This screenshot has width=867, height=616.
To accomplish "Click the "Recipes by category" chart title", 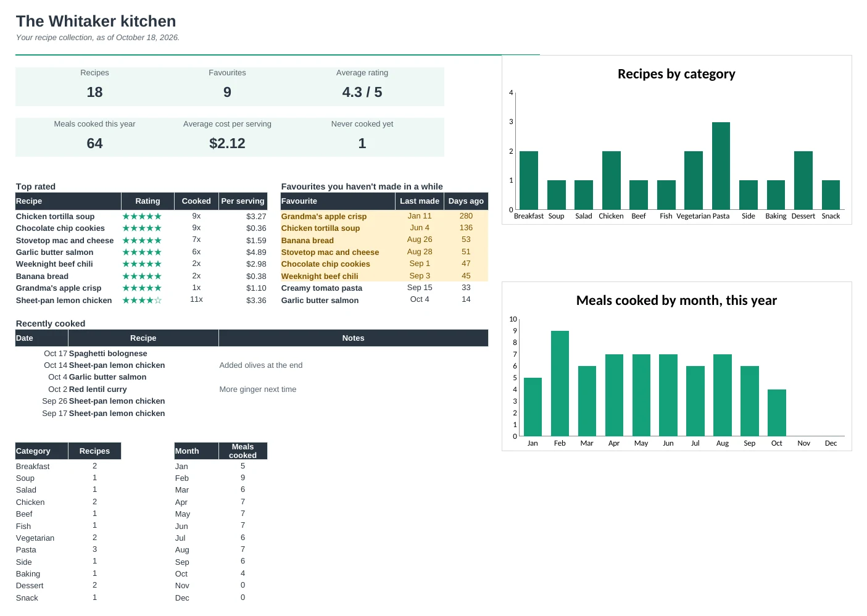I will (676, 74).
